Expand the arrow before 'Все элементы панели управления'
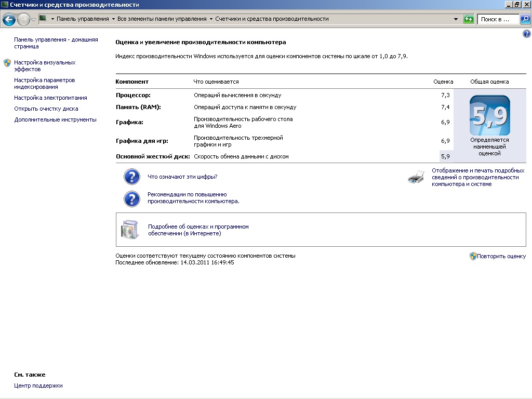The image size is (532, 399). point(113,19)
